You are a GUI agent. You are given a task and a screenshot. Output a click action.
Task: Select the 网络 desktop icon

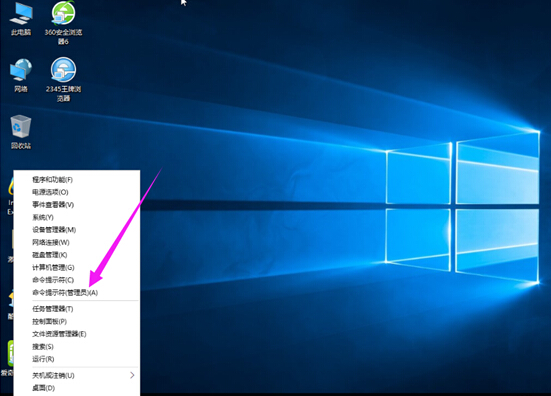(x=21, y=75)
